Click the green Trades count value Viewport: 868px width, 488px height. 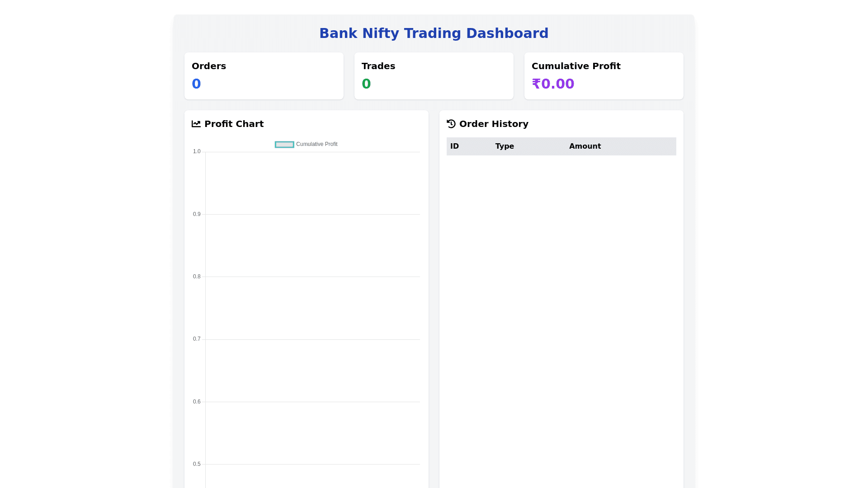coord(366,84)
